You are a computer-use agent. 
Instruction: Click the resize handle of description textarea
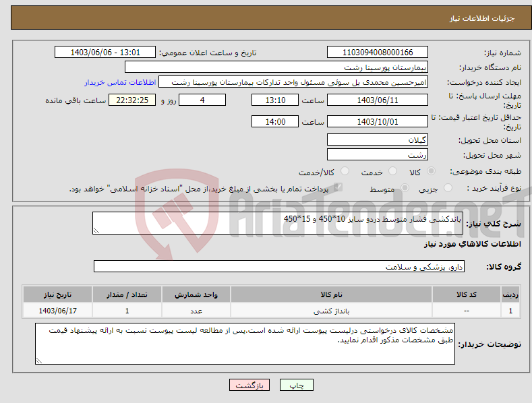pyautogui.click(x=96, y=230)
